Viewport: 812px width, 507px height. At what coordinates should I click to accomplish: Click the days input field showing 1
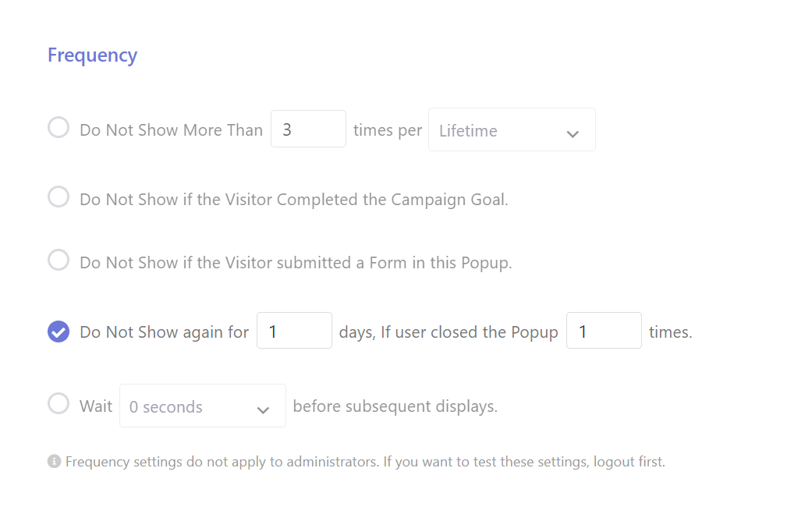(x=294, y=331)
